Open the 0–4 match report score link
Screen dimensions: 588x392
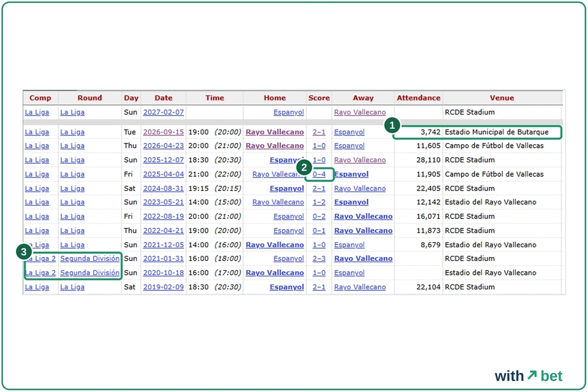pos(319,174)
